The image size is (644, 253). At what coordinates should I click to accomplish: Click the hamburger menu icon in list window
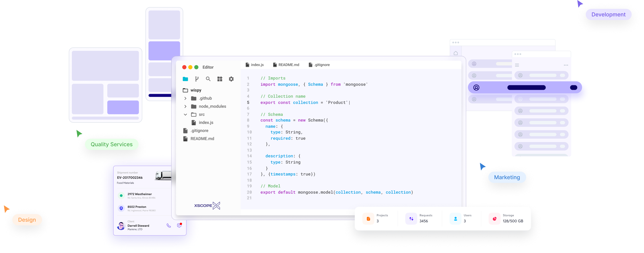point(517,65)
